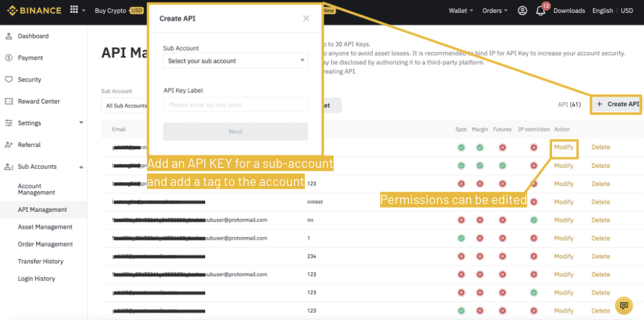The height and width of the screenshot is (320, 644).
Task: Select Asset Management in sidebar
Action: coord(45,227)
